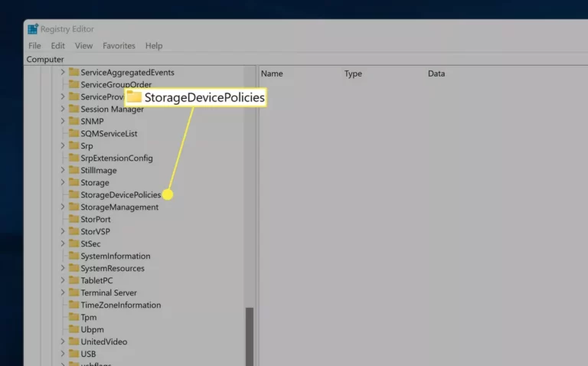Viewport: 588px width, 366px height.
Task: Expand the Terminal Server key
Action: [x=63, y=292]
